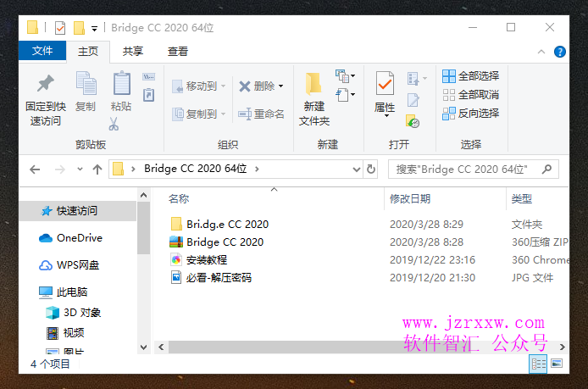Switch to the Home (主页) tab
The image size is (588, 389).
pos(88,52)
